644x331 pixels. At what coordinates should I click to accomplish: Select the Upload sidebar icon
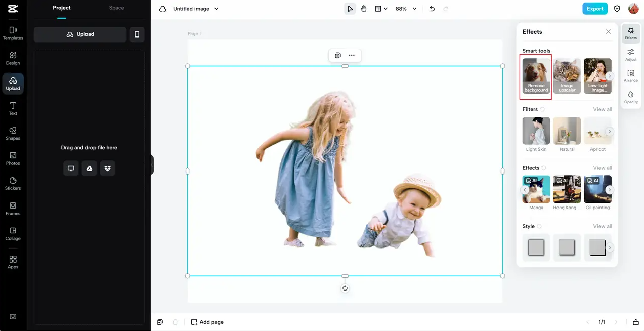click(x=13, y=84)
